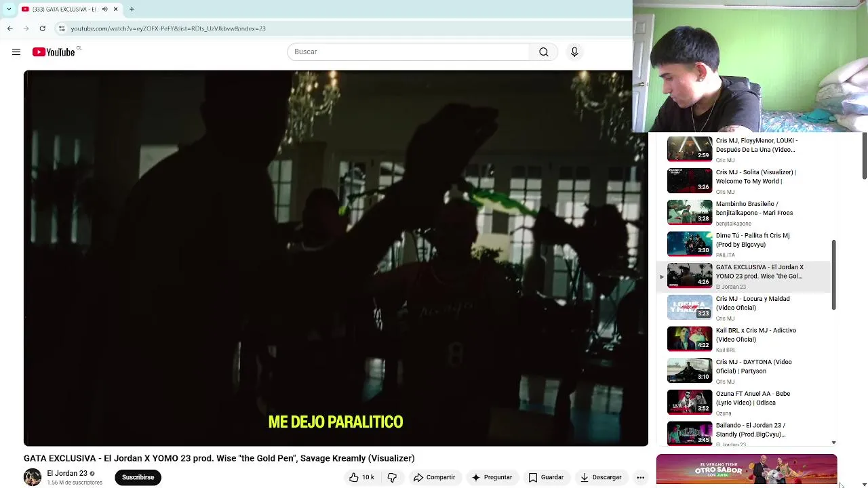This screenshot has height=488, width=868.
Task: Open the YouTube hamburger guide menu
Action: pos(16,52)
